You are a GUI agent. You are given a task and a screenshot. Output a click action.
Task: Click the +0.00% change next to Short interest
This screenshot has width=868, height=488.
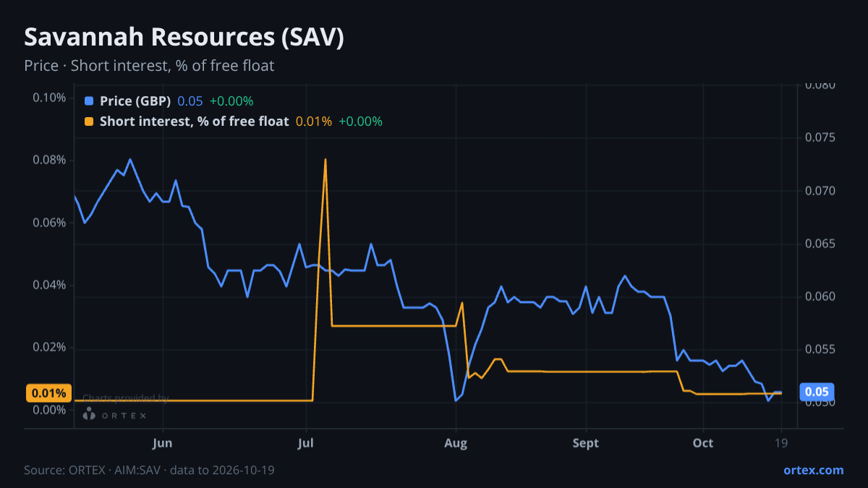tap(360, 121)
